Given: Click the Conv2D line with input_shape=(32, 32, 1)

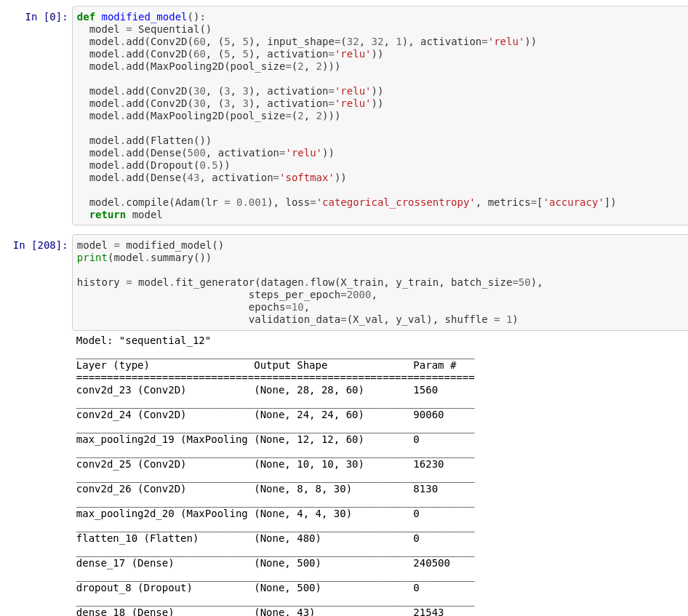Looking at the screenshot, I should point(313,41).
